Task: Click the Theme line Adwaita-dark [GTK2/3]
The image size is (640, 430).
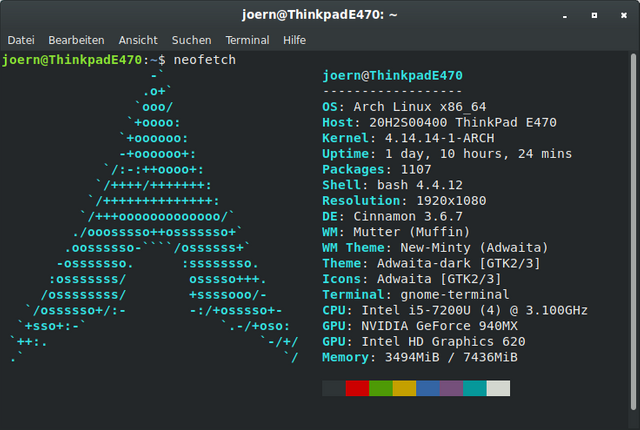Action: 431,263
